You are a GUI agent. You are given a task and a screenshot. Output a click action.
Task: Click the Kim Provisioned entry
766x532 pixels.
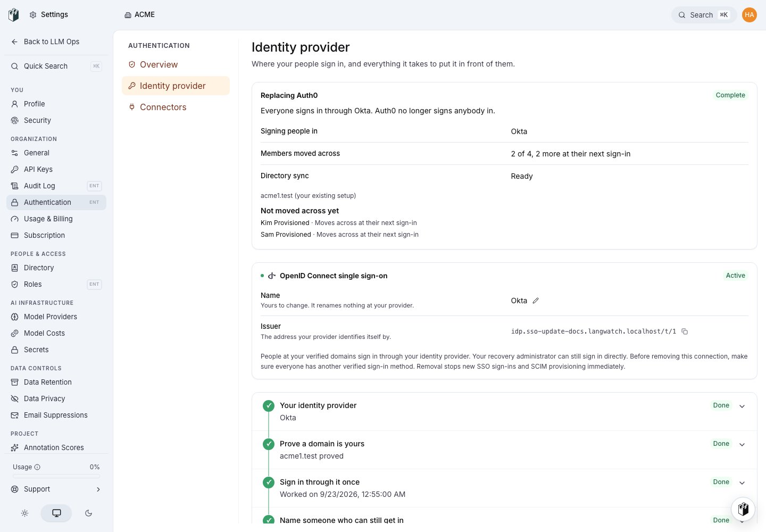coord(339,223)
